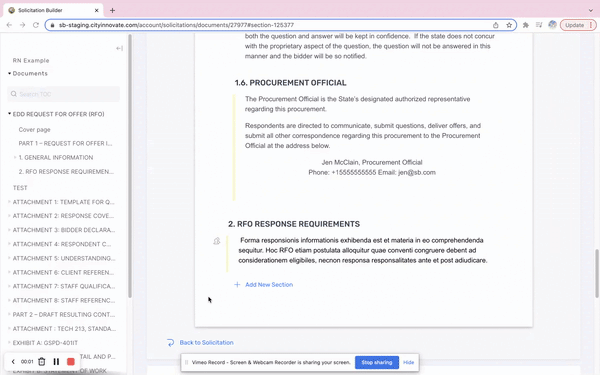
Task: Expand ATTACHMENT 3: BIDDER DECLARA... arrow
Action: click(x=9, y=230)
